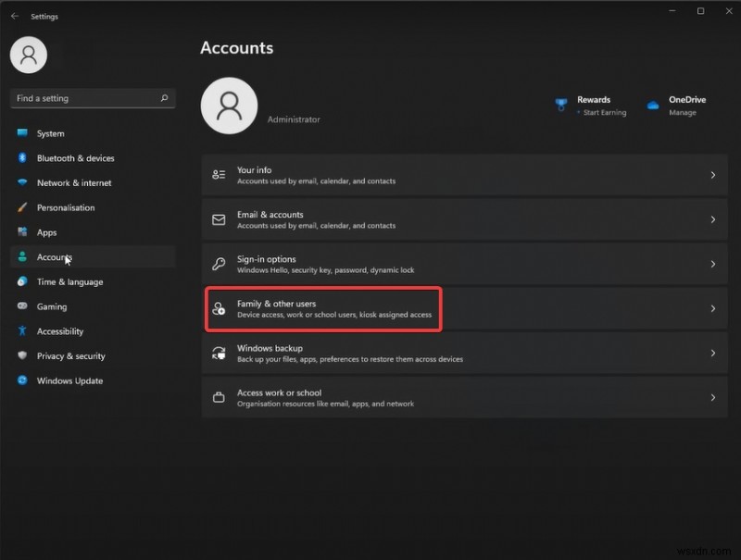Image resolution: width=741 pixels, height=560 pixels.
Task: Select Email & accounts
Action: [x=463, y=219]
